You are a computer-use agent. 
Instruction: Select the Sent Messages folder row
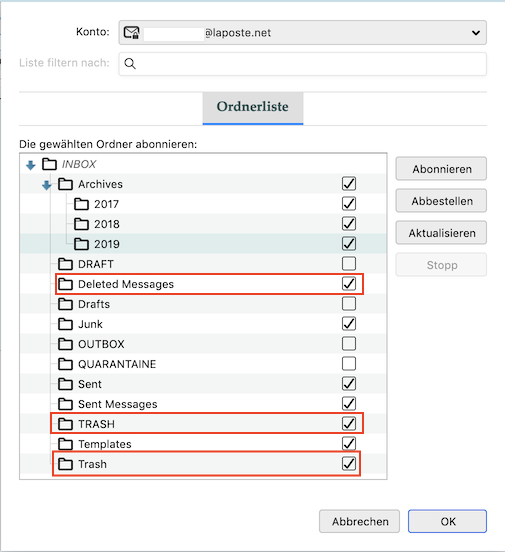tap(203, 404)
